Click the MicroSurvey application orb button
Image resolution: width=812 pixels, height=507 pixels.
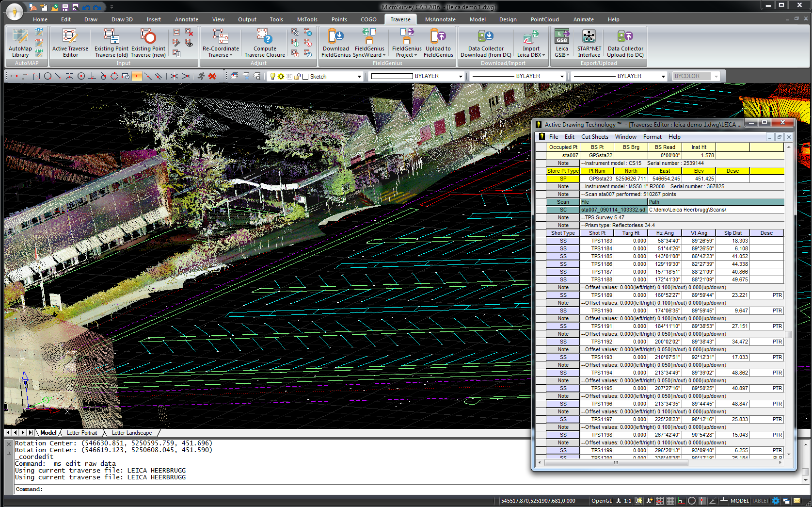14,11
